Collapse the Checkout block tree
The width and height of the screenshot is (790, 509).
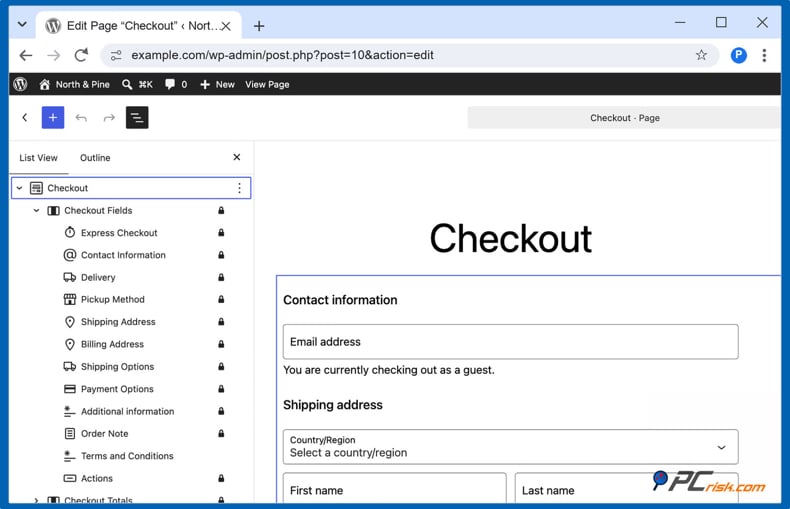[x=19, y=188]
